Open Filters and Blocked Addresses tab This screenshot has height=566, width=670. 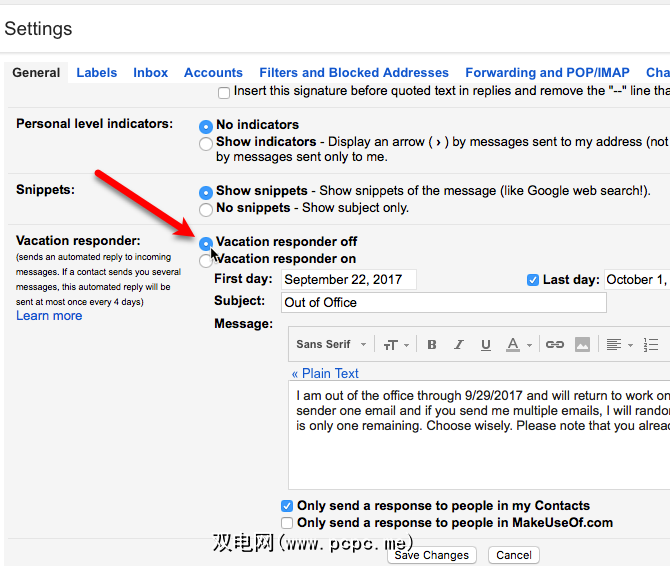click(354, 73)
